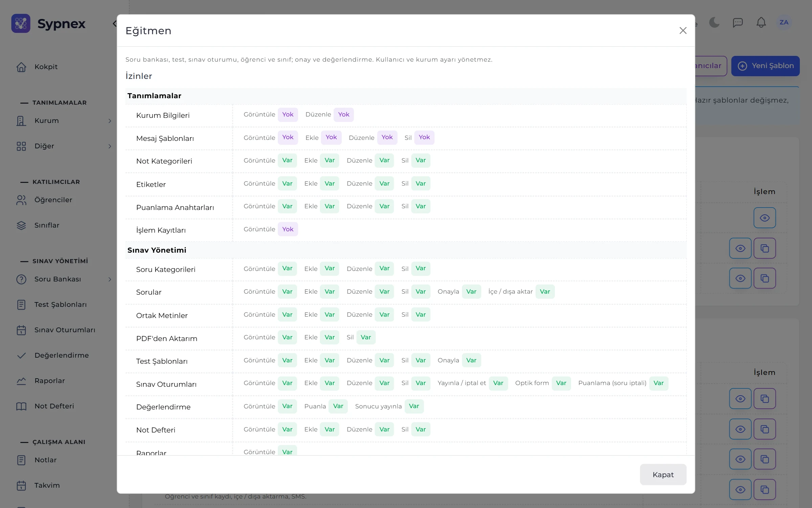Image resolution: width=812 pixels, height=508 pixels.
Task: Click the Sınıflar layers icon
Action: pos(21,225)
